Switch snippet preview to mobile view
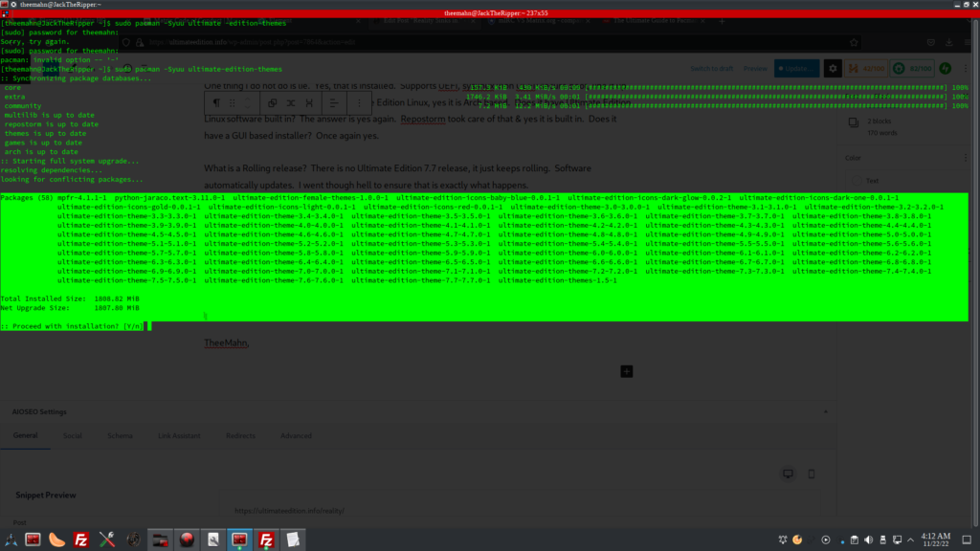The height and width of the screenshot is (551, 980). (x=812, y=474)
